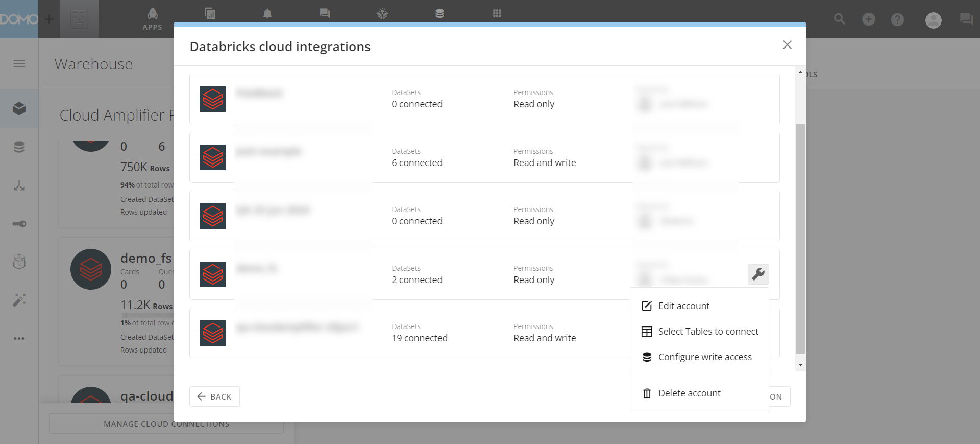Screen dimensions: 980x444
Task: Click the scrollbar down arrow in the dialog
Action: point(800,365)
